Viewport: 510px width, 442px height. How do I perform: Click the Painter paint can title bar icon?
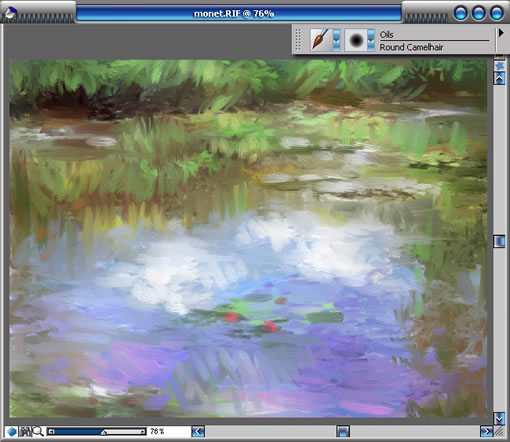[11, 13]
